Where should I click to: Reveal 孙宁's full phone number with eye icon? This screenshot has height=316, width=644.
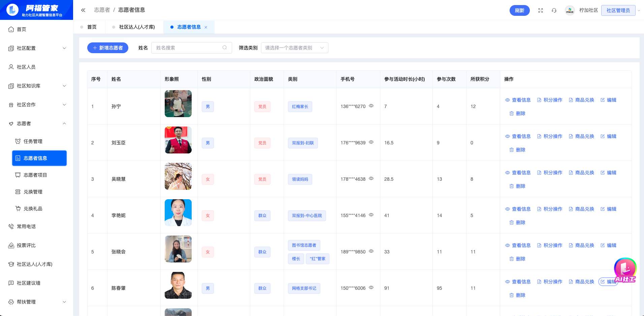pos(371,106)
